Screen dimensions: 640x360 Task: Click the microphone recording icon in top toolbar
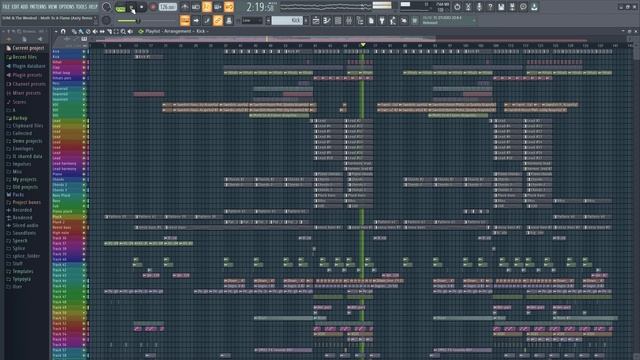pyautogui.click(x=479, y=7)
